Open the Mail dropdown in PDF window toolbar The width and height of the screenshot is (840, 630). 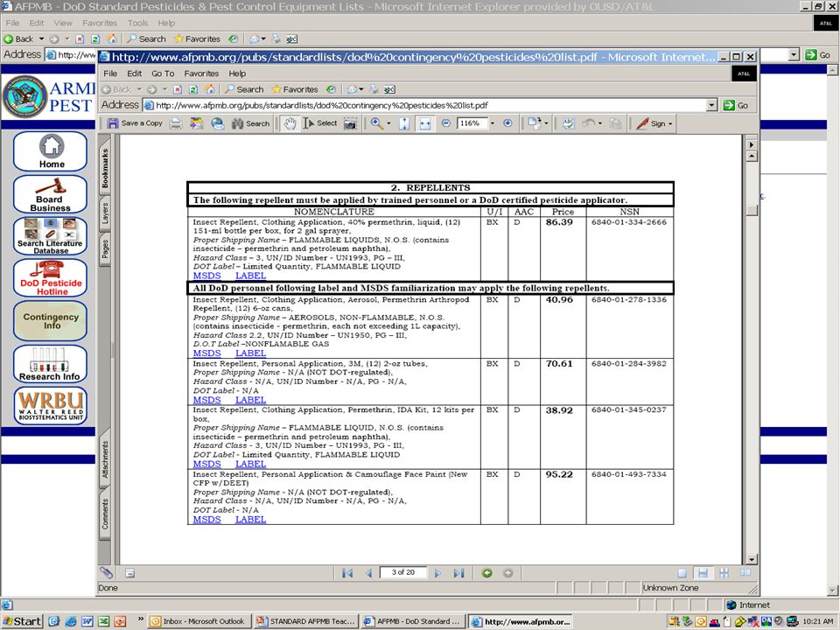point(361,89)
